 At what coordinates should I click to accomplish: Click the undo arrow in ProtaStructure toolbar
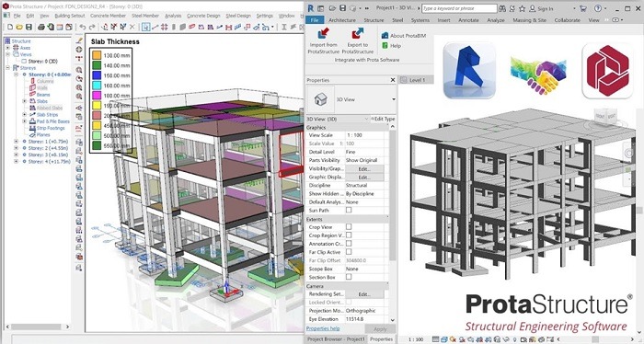[x=83, y=27]
